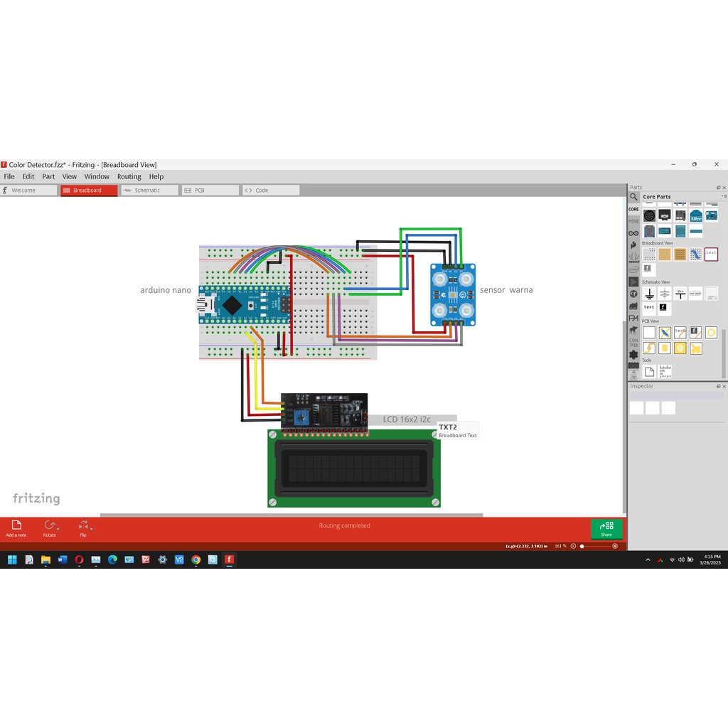Select the ruler part under Tools
The height and width of the screenshot is (728, 728).
click(x=665, y=372)
